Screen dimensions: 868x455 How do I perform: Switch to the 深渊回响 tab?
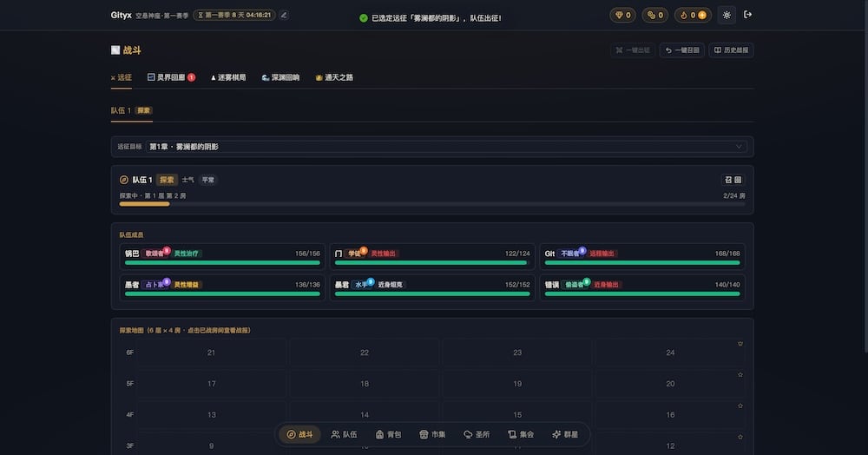click(280, 77)
